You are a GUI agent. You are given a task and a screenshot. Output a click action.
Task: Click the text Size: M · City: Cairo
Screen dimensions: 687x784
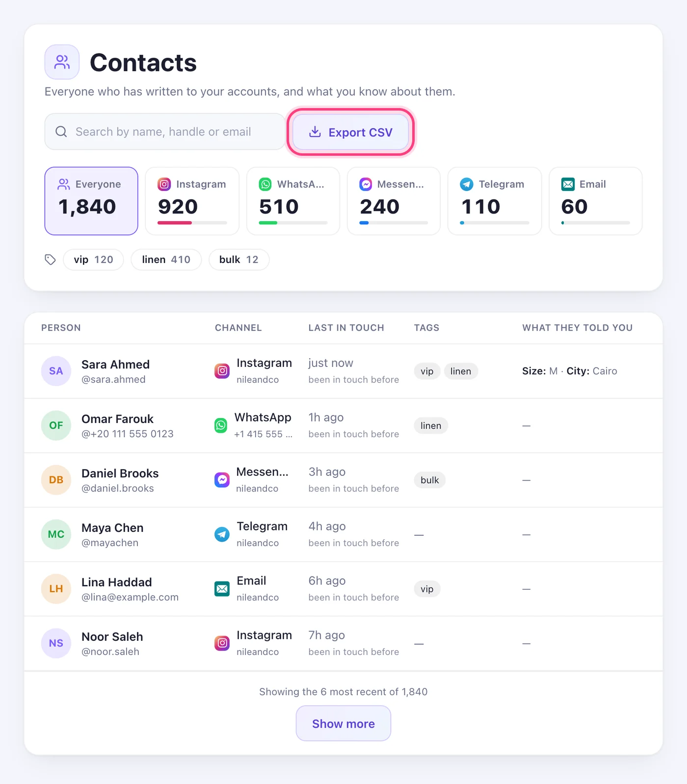coord(570,371)
